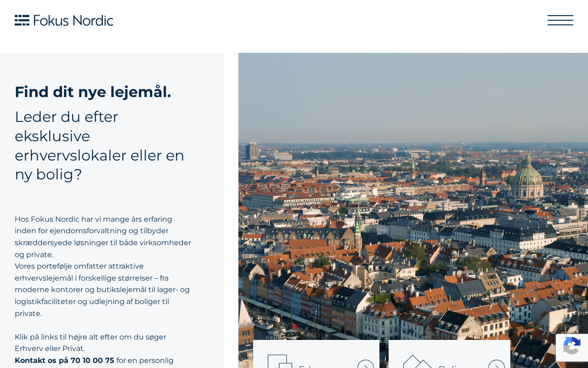Click the 'Hos Fokus Nordic' paragraph text
588x368 pixels.
click(103, 237)
